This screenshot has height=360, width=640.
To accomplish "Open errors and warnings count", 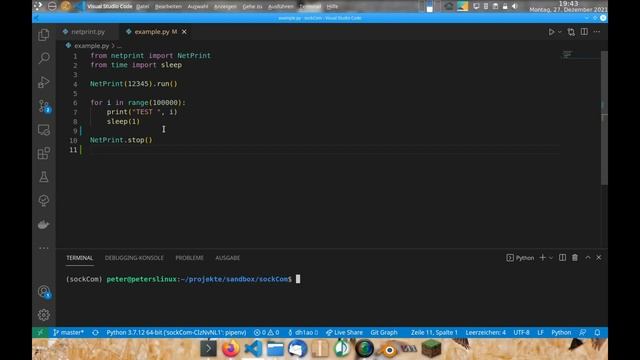I will (267, 332).
